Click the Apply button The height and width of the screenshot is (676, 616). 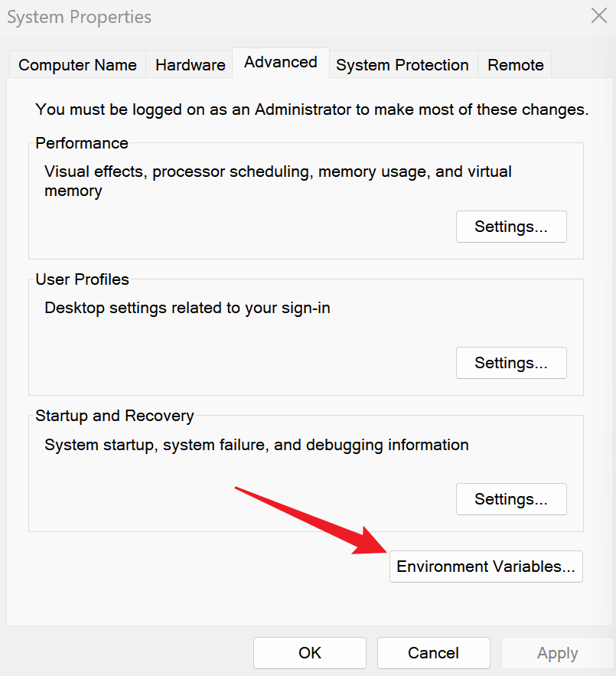coord(557,653)
